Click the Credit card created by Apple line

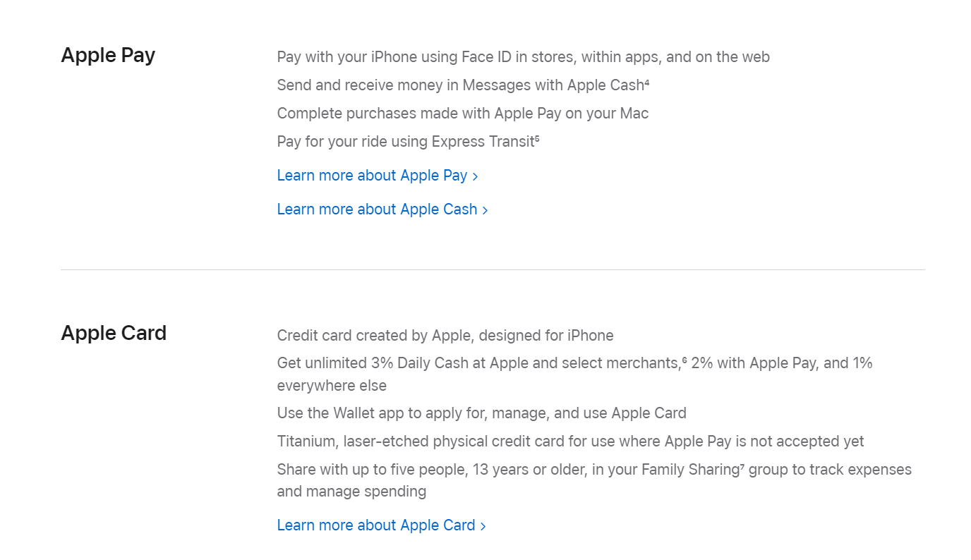click(x=445, y=336)
